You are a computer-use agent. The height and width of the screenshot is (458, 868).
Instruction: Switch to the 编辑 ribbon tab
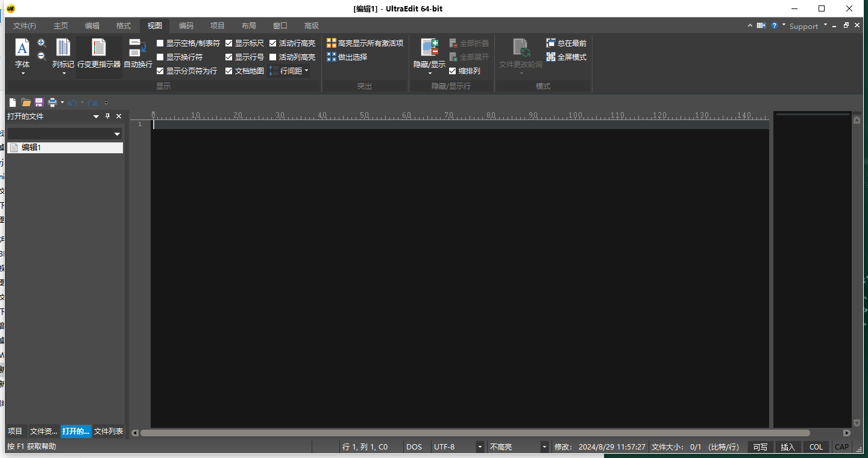(x=92, y=25)
